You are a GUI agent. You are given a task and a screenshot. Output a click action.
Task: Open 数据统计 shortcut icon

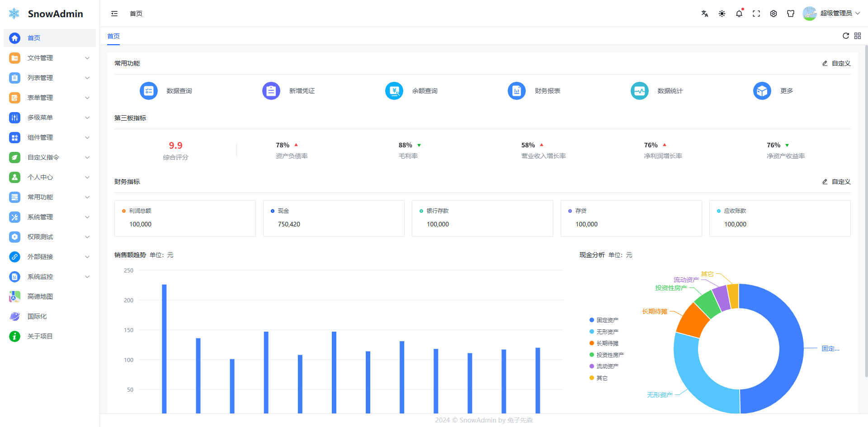click(x=640, y=91)
